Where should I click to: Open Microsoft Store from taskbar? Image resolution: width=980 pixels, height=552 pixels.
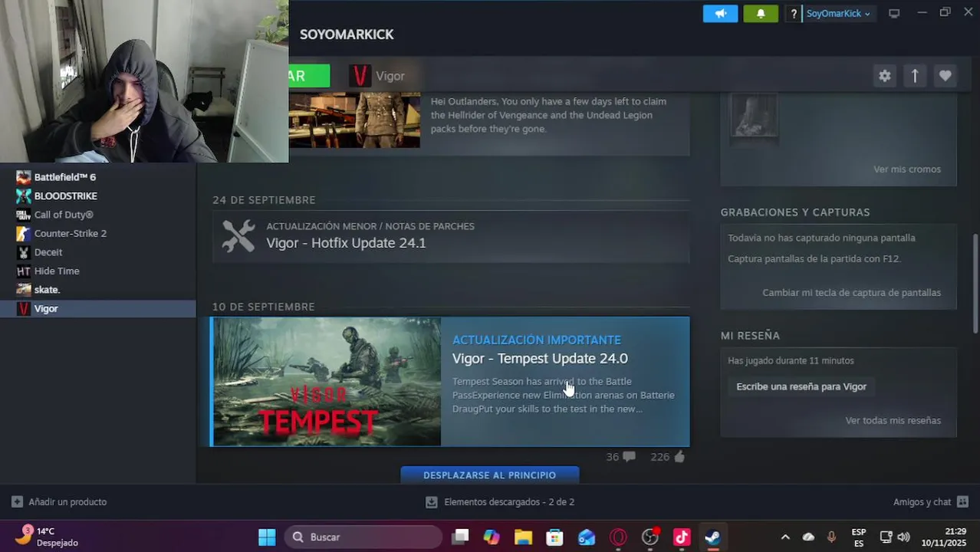pos(554,537)
